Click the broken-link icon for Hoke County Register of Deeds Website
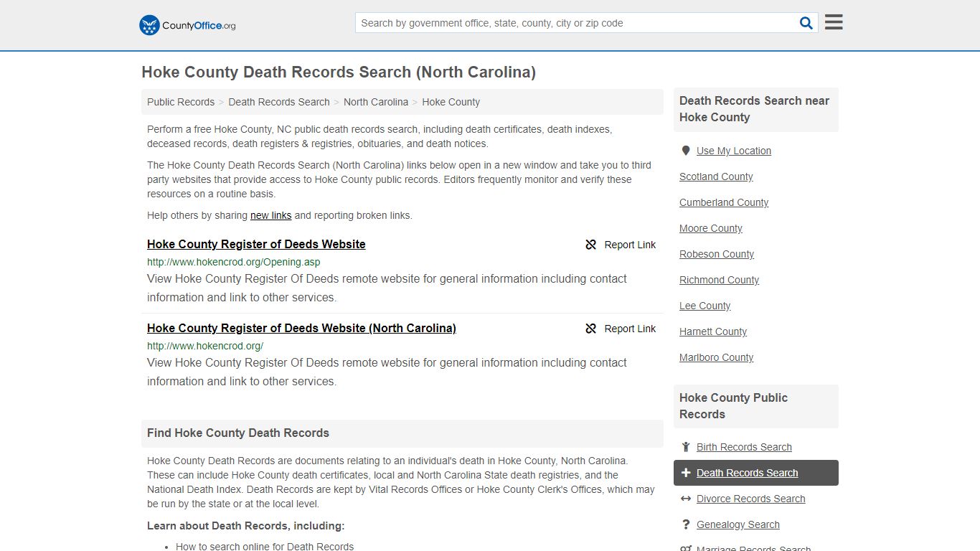The width and height of the screenshot is (980, 551). (591, 245)
